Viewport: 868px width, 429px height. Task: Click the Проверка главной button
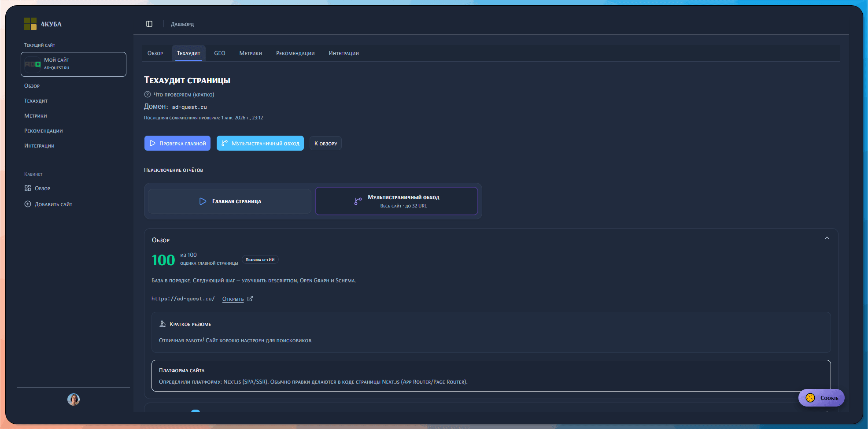point(177,143)
